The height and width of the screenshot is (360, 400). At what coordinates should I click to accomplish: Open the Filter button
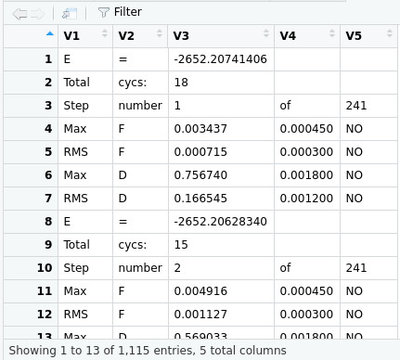tap(120, 12)
